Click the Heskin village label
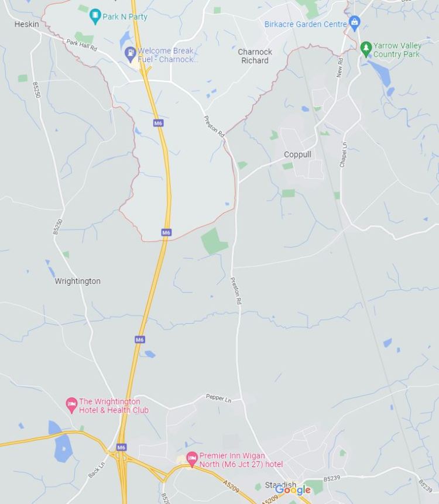Image resolution: width=439 pixels, height=504 pixels. pos(27,24)
